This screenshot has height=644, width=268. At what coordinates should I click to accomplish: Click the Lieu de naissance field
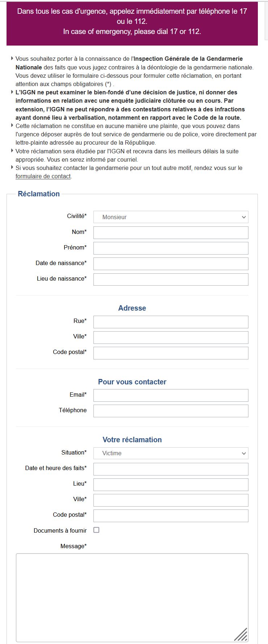(x=171, y=279)
